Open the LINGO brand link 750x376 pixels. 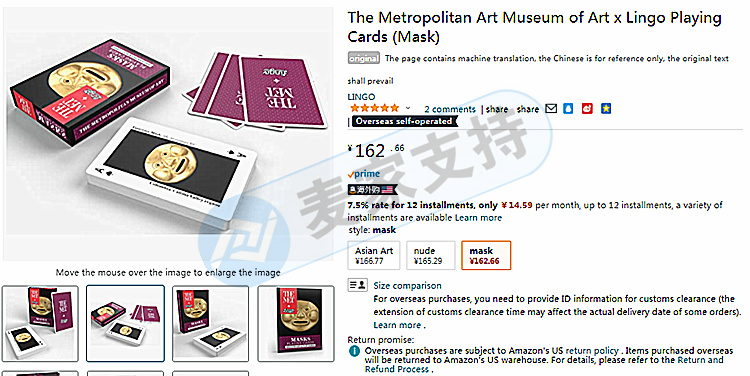coord(361,97)
